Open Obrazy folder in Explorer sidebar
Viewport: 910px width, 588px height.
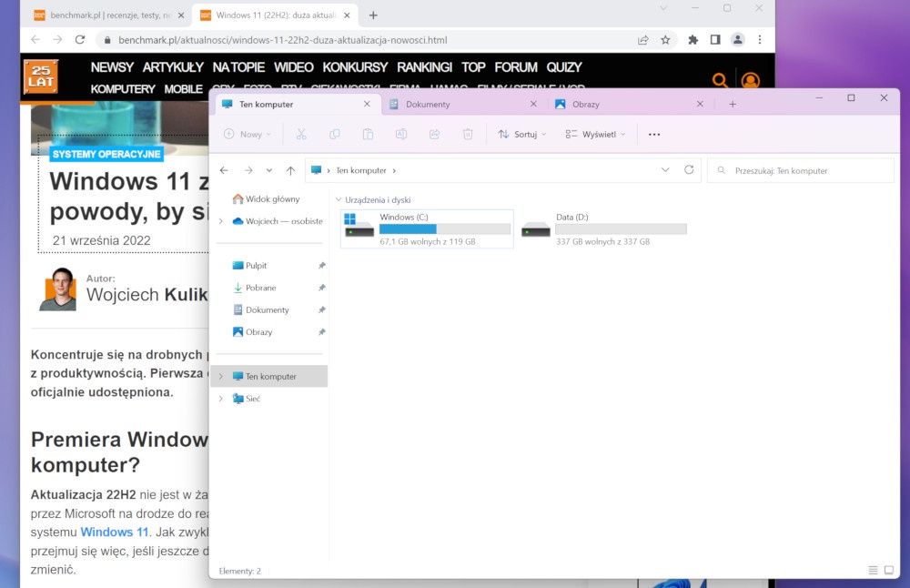pyautogui.click(x=252, y=331)
